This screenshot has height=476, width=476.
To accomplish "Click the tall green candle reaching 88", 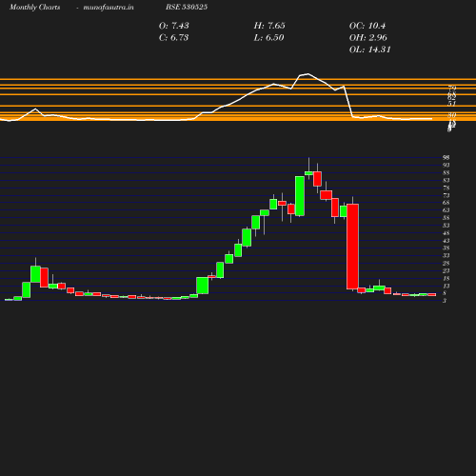I will (300, 196).
